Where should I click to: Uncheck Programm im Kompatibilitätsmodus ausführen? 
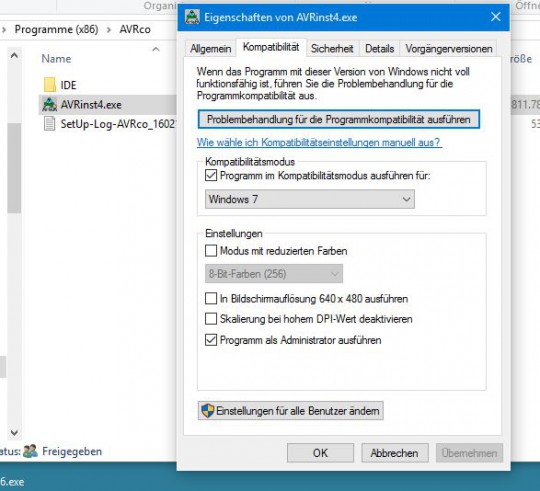tap(211, 175)
